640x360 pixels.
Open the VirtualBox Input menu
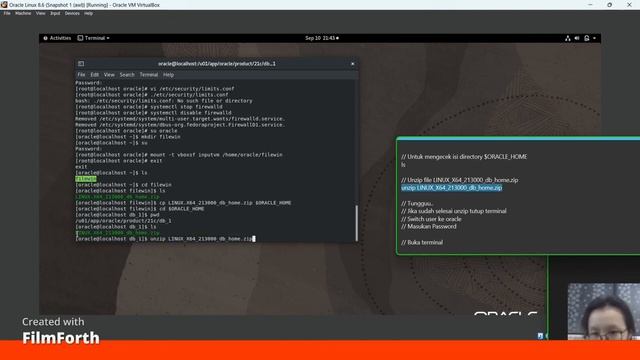coord(55,13)
